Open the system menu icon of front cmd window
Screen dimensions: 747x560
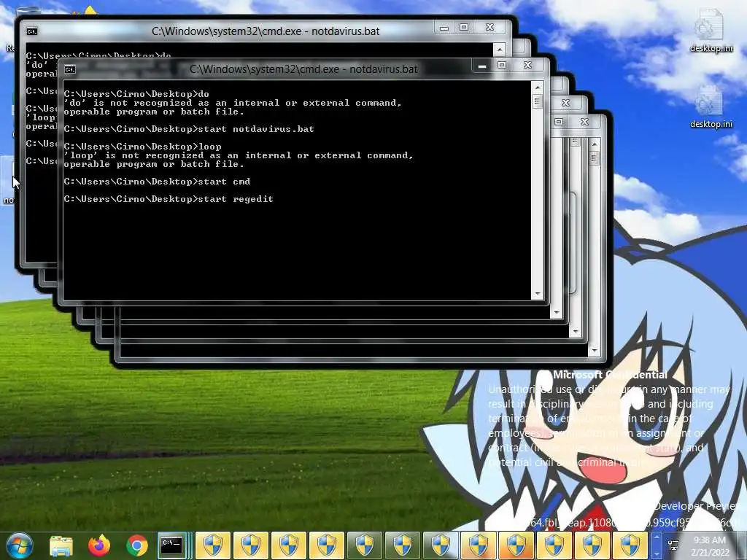pyautogui.click(x=70, y=69)
